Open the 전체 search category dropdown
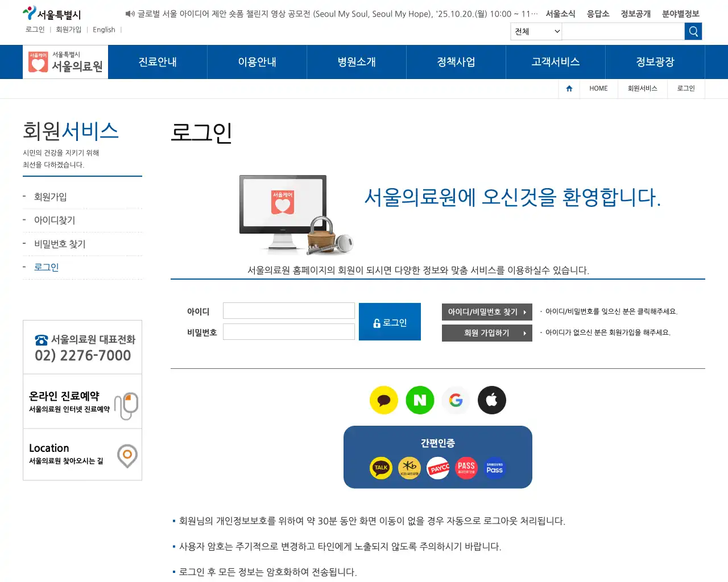728x582 pixels. tap(535, 31)
